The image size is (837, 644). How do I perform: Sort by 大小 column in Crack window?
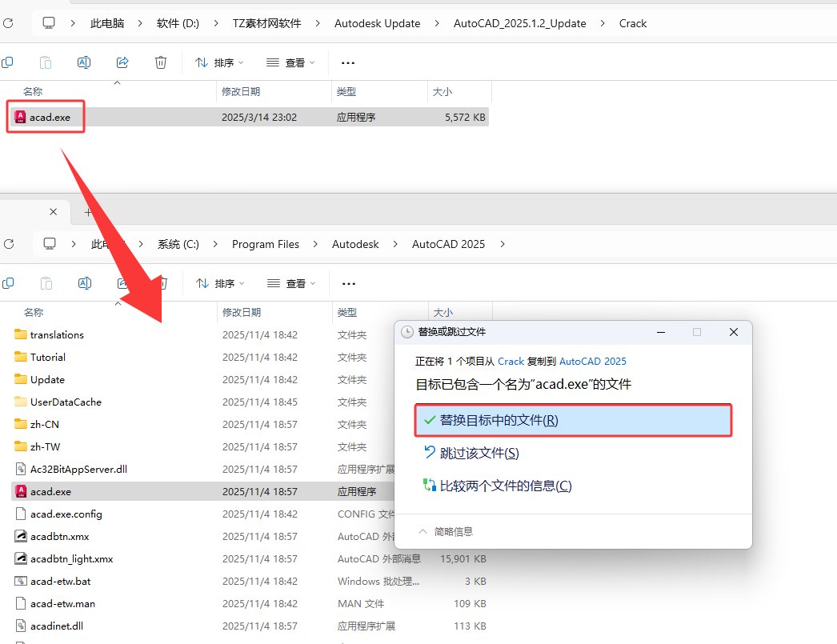[443, 92]
